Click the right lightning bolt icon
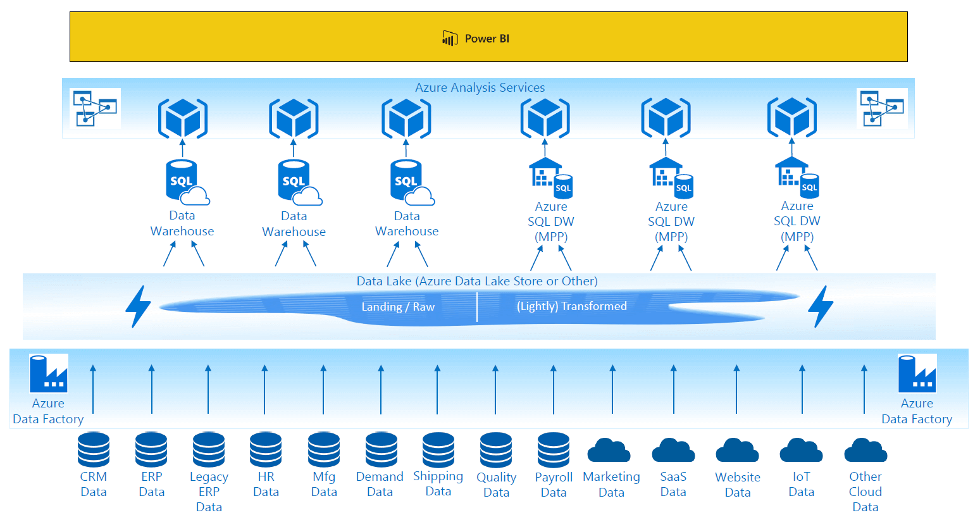This screenshot has width=980, height=515. [x=821, y=306]
